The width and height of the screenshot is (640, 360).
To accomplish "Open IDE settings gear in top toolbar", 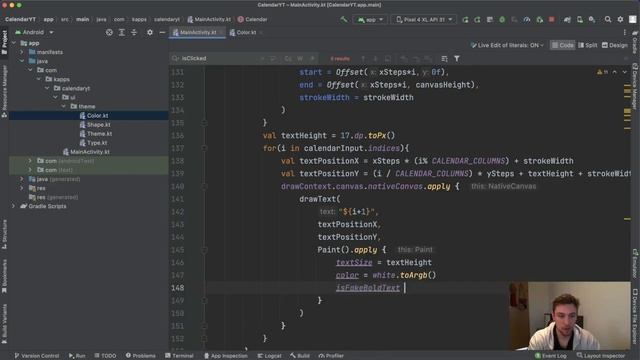I will tap(620, 20).
